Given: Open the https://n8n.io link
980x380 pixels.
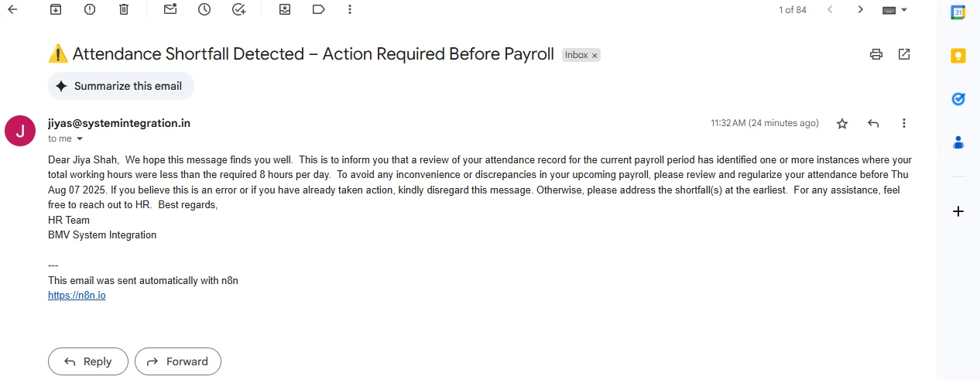Looking at the screenshot, I should [x=77, y=295].
